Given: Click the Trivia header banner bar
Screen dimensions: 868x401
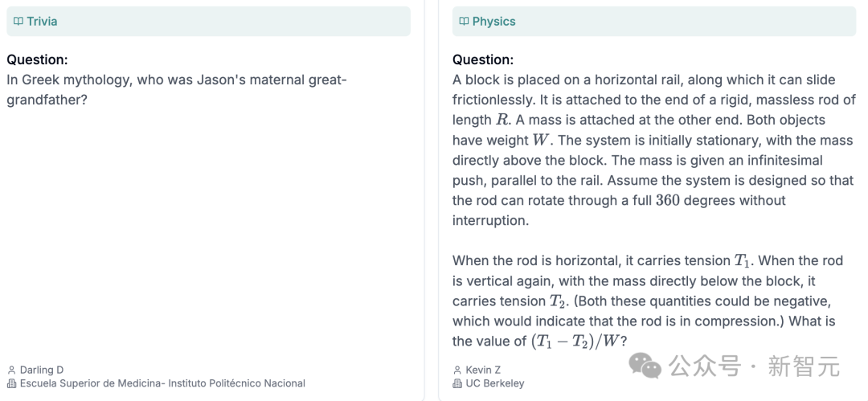Looking at the screenshot, I should pos(209,22).
